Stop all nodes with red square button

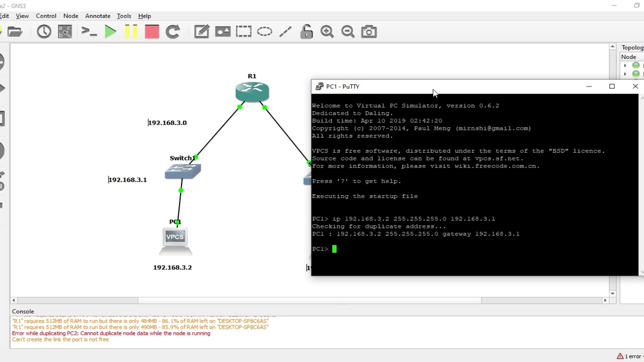coord(151,32)
